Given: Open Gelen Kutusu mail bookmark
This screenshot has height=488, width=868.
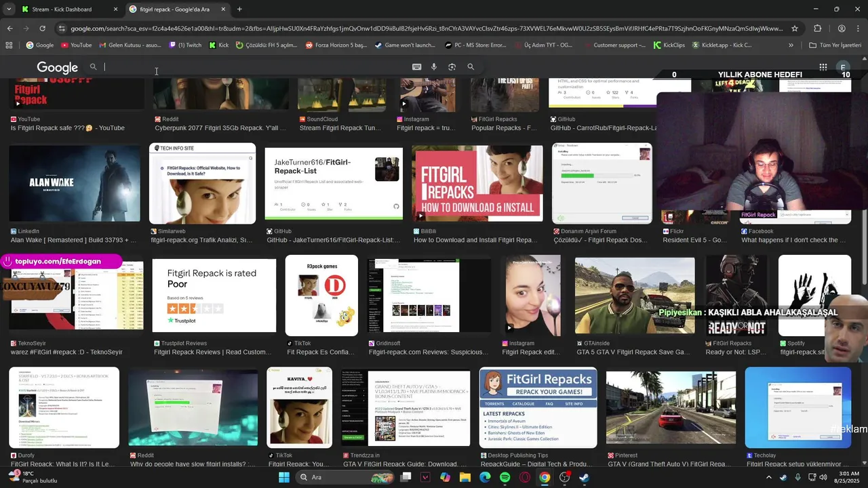Looking at the screenshot, I should pyautogui.click(x=130, y=45).
